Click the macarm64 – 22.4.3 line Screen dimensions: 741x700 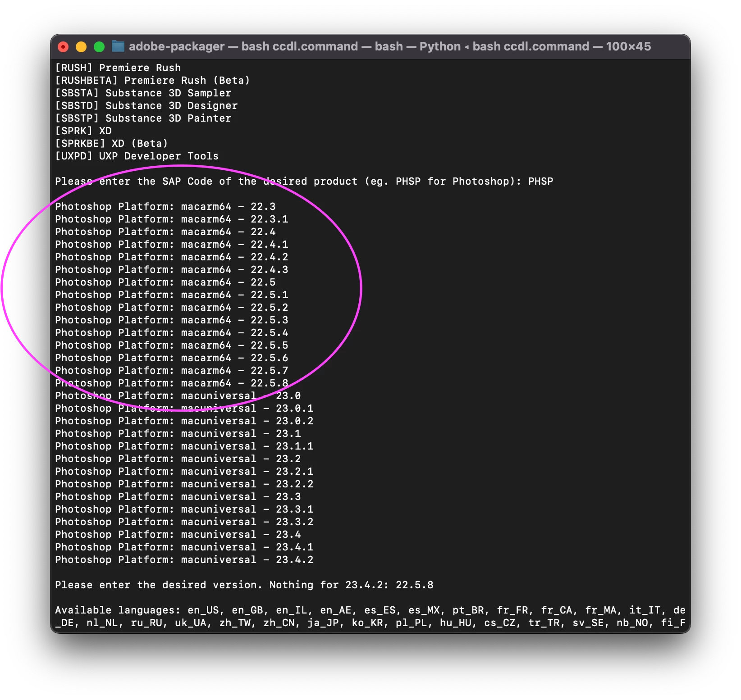click(172, 270)
